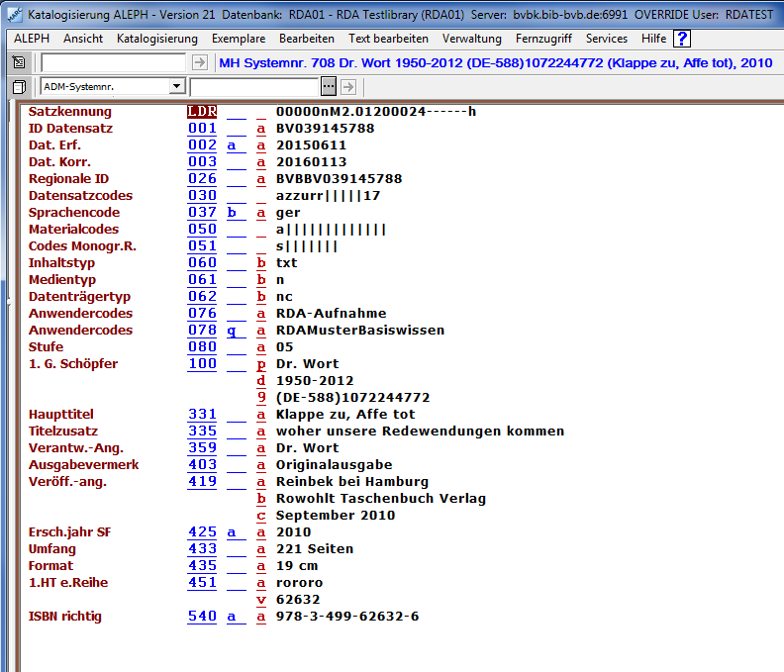784x672 pixels.
Task: Click field tag 100 for 1. G. Schöpfer
Action: tap(202, 364)
